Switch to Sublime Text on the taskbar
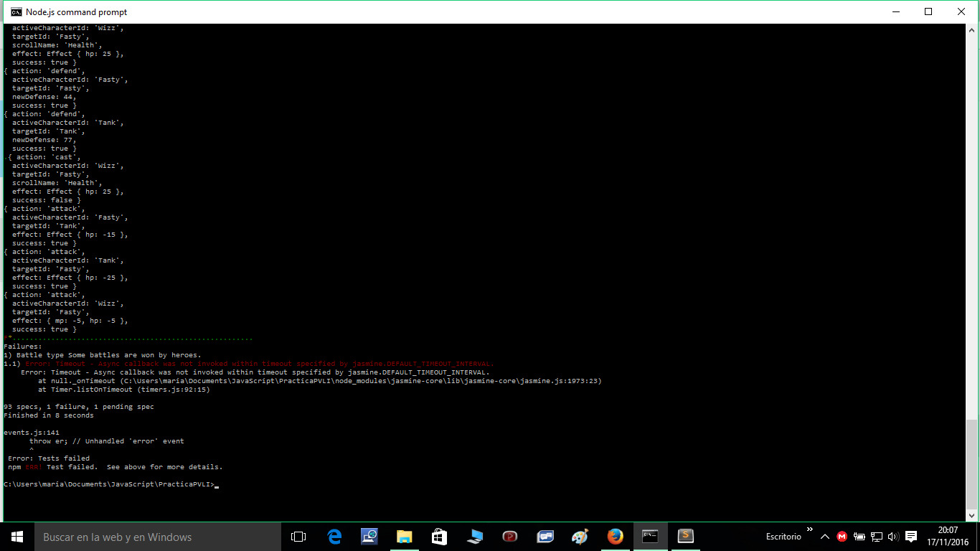The width and height of the screenshot is (980, 551). [685, 537]
